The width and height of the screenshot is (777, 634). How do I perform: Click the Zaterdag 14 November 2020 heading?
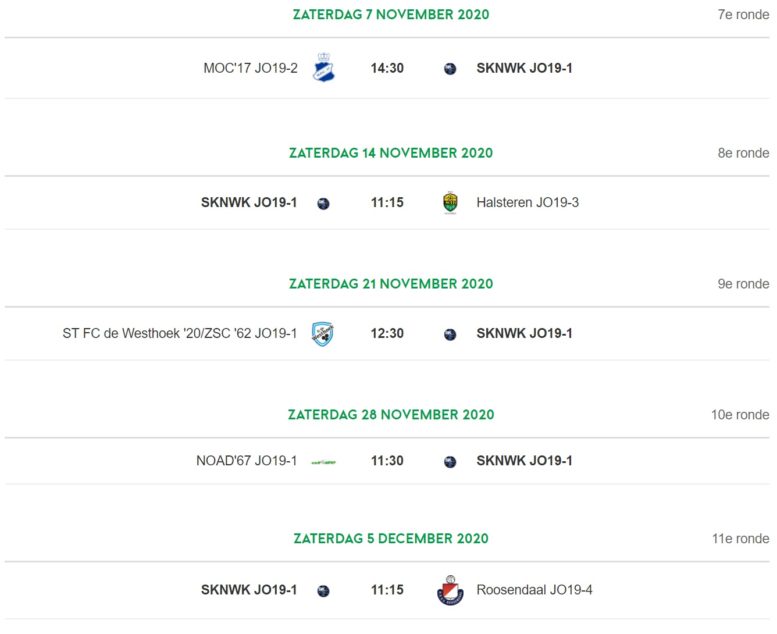[391, 153]
